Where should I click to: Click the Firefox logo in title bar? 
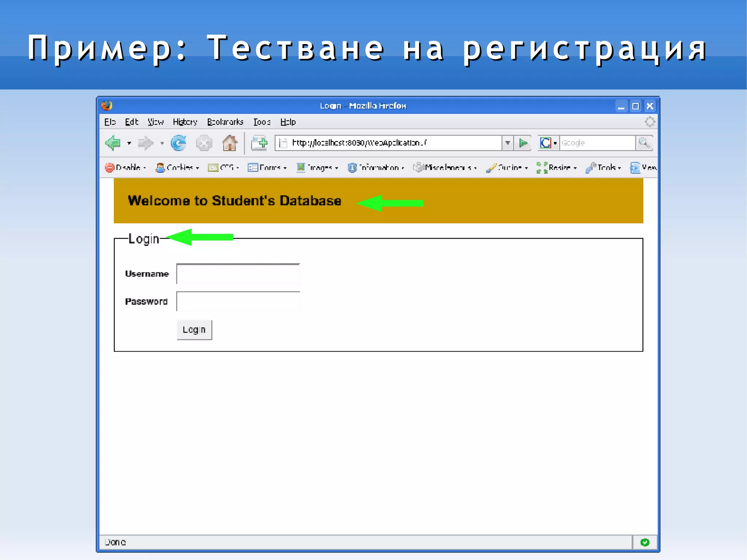pos(107,105)
